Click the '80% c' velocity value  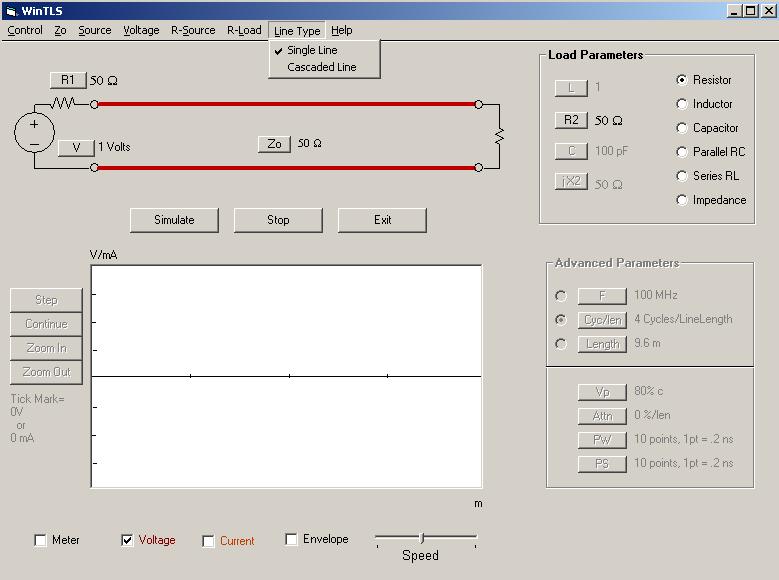click(648, 391)
